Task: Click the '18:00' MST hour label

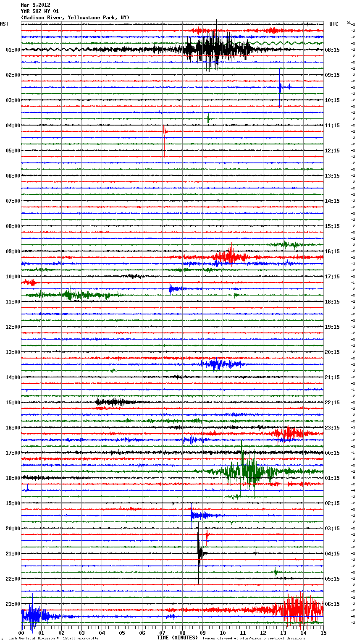Action: [13, 478]
